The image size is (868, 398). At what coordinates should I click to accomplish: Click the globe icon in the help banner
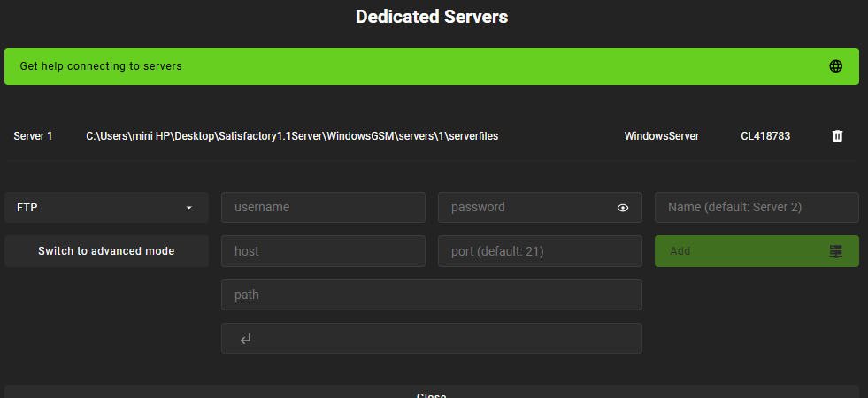tap(835, 66)
